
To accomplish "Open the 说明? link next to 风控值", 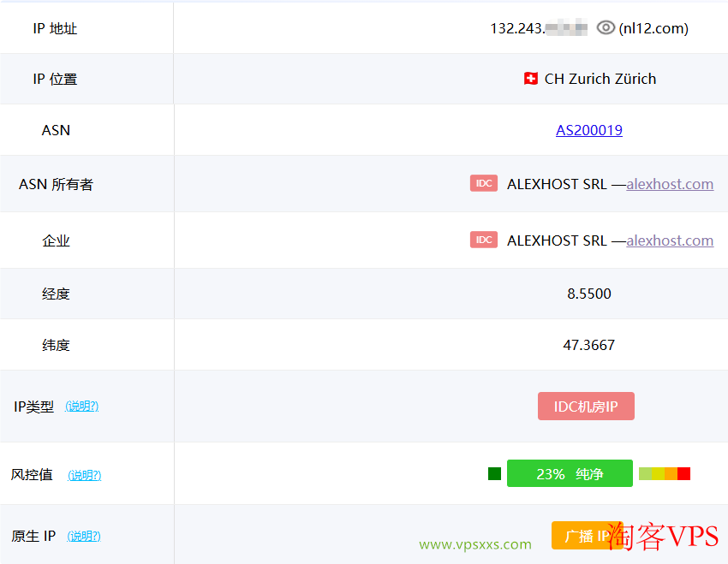I will (85, 475).
